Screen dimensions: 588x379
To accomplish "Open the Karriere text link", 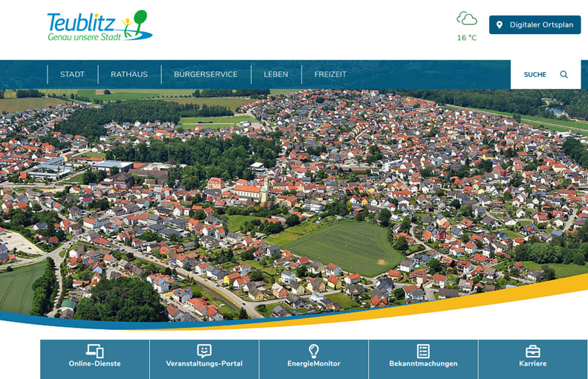I will pyautogui.click(x=532, y=364).
